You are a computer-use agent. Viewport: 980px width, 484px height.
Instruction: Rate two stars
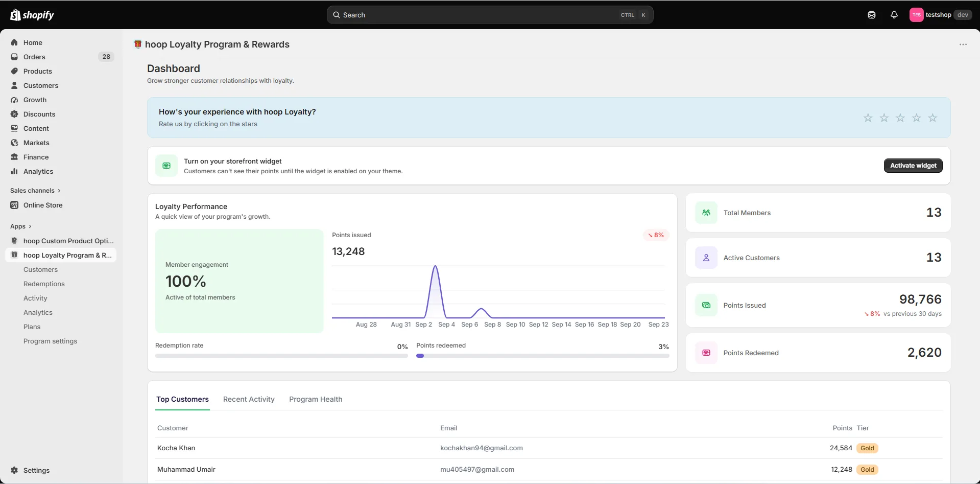(x=884, y=118)
